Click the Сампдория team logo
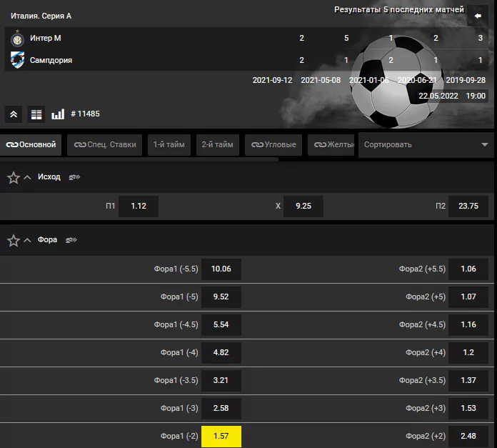Image resolution: width=497 pixels, height=448 pixels. (17, 60)
